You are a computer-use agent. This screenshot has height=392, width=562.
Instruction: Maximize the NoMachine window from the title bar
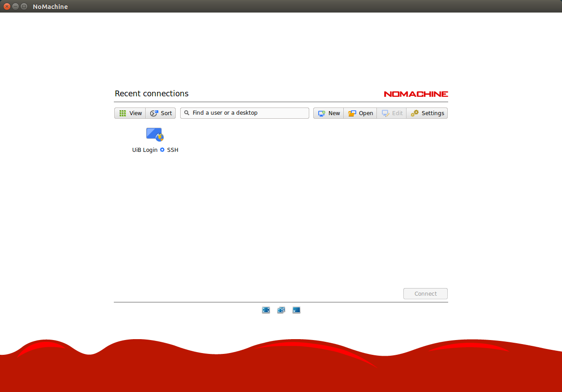24,6
